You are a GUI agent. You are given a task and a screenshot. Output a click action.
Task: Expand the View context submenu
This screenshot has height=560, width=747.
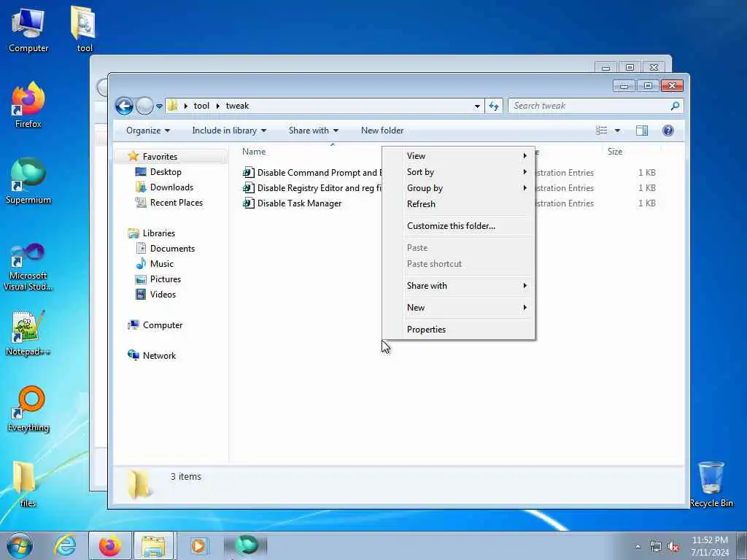458,156
